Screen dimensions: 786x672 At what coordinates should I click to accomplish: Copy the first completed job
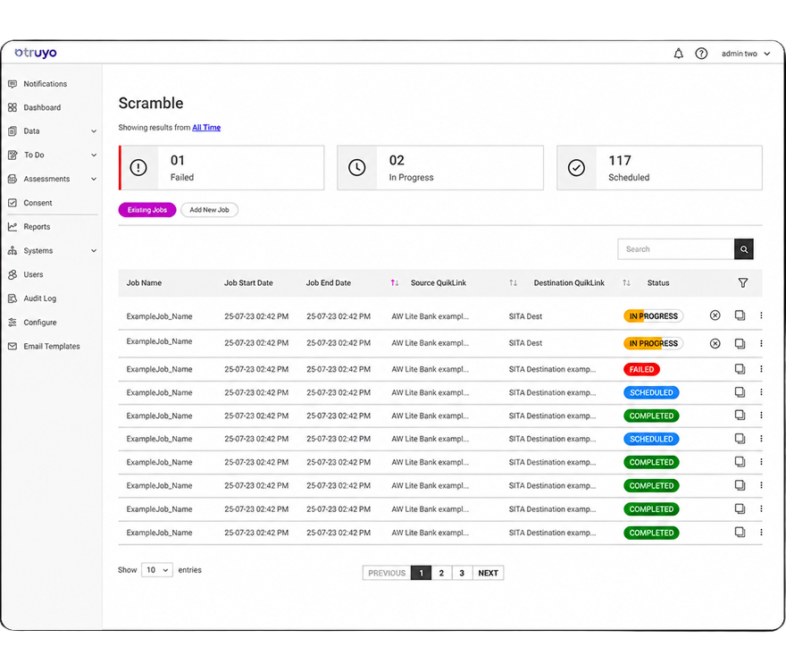[x=740, y=416]
